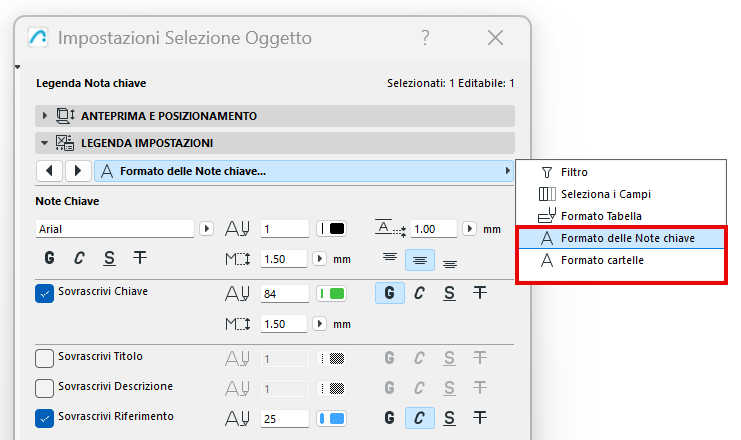Expand Anteprima e Posizionamento panel
741x440 pixels.
(44, 116)
